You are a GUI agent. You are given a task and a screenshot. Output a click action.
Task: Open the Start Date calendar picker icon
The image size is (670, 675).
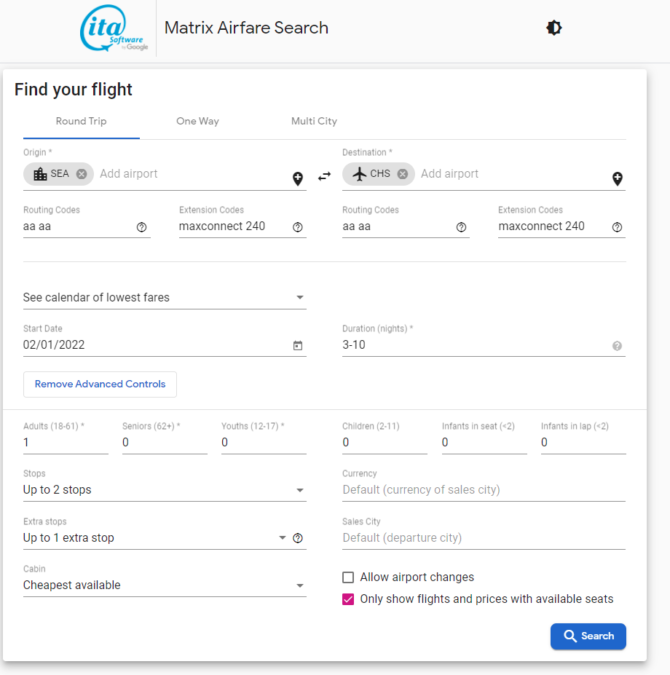(297, 346)
